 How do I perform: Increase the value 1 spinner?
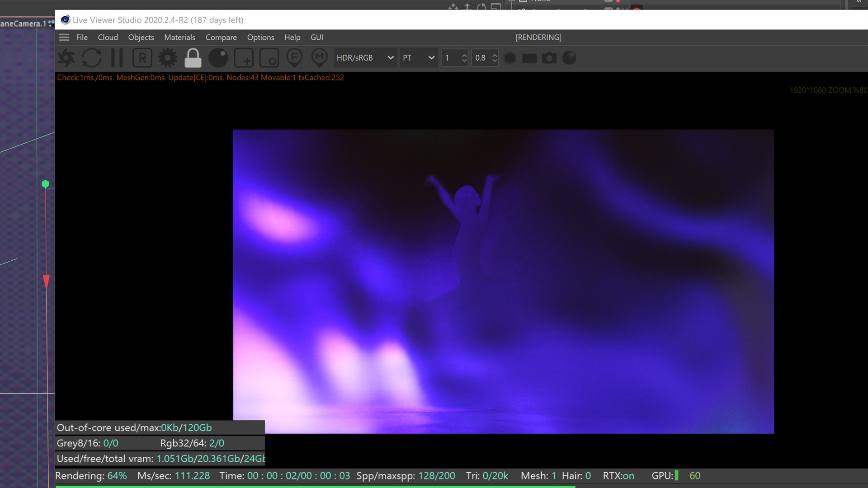pyautogui.click(x=464, y=55)
